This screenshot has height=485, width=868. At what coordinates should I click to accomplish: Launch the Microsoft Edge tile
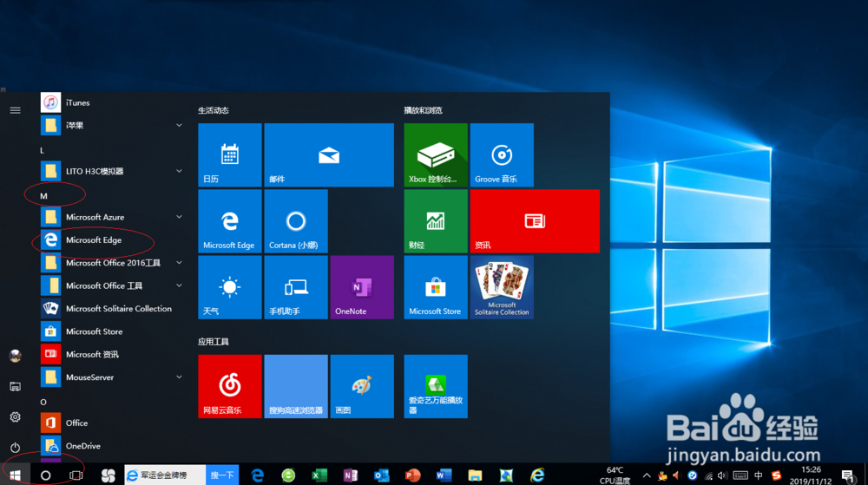tap(230, 221)
